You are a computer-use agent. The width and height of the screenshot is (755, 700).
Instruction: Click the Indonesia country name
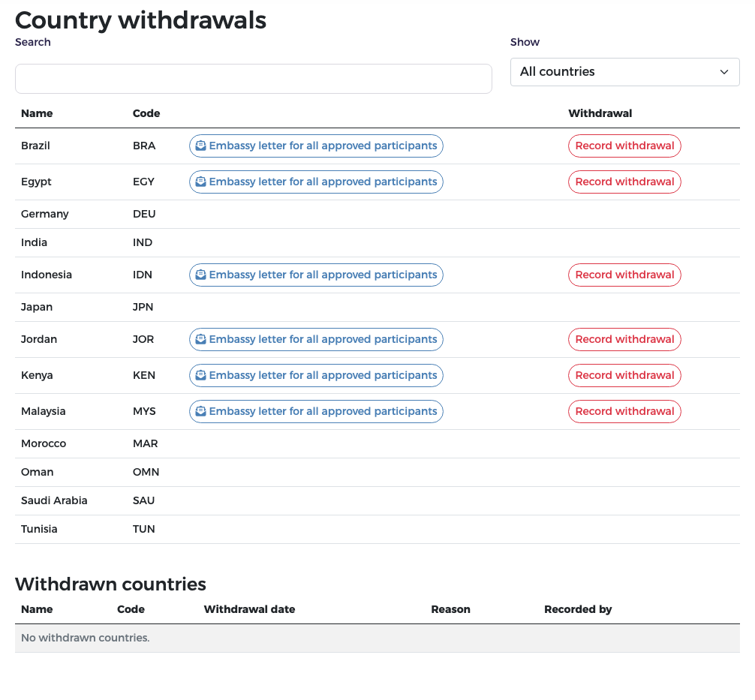pos(47,275)
